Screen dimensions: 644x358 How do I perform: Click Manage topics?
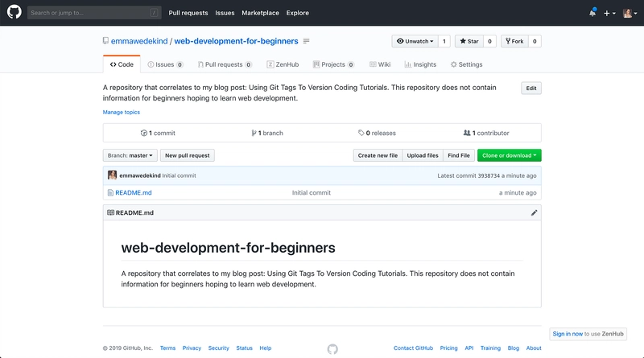pyautogui.click(x=122, y=112)
